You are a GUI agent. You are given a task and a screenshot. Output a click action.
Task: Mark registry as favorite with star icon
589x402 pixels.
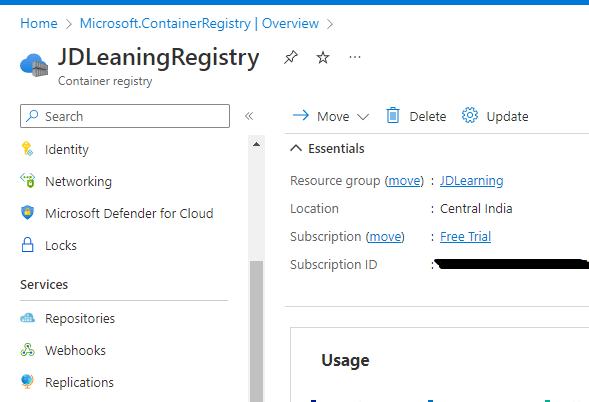point(323,57)
